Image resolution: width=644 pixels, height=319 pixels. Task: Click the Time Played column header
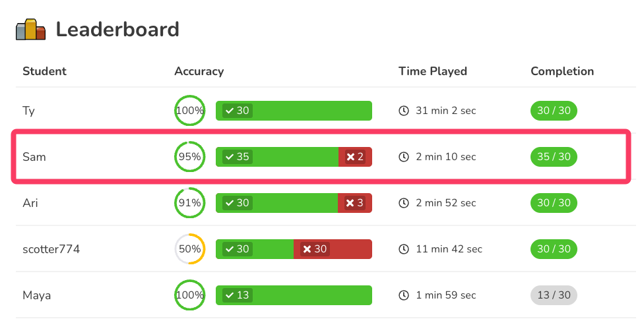(432, 71)
